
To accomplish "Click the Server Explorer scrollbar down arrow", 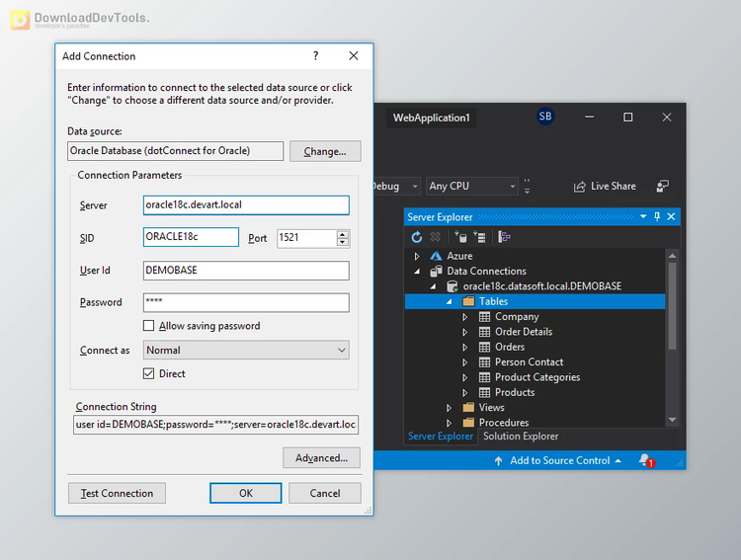I will click(x=673, y=420).
